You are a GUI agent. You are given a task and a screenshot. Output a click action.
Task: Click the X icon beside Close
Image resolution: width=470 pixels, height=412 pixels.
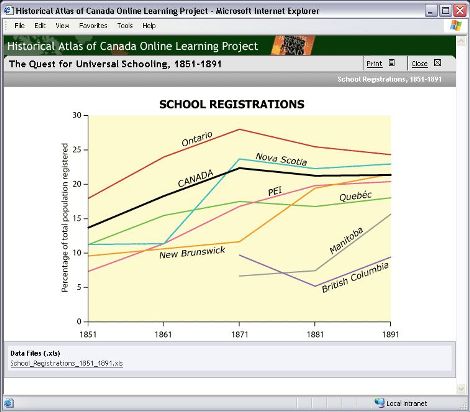pos(437,63)
